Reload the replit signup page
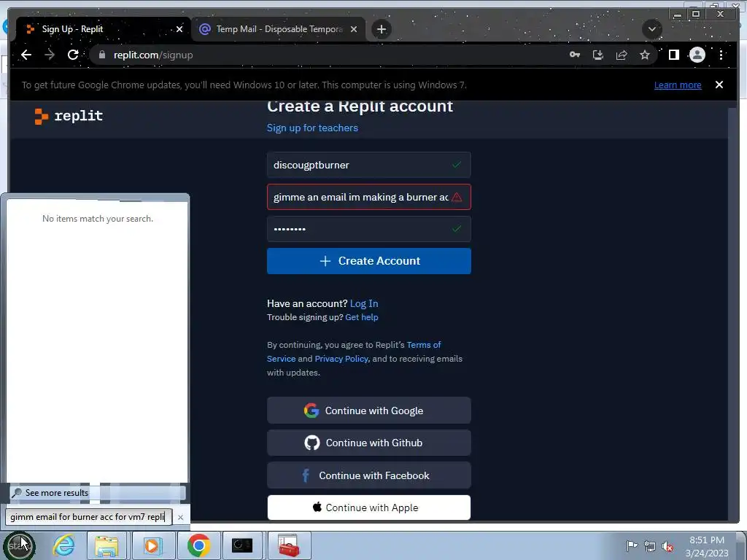This screenshot has width=747, height=560. 73,55
